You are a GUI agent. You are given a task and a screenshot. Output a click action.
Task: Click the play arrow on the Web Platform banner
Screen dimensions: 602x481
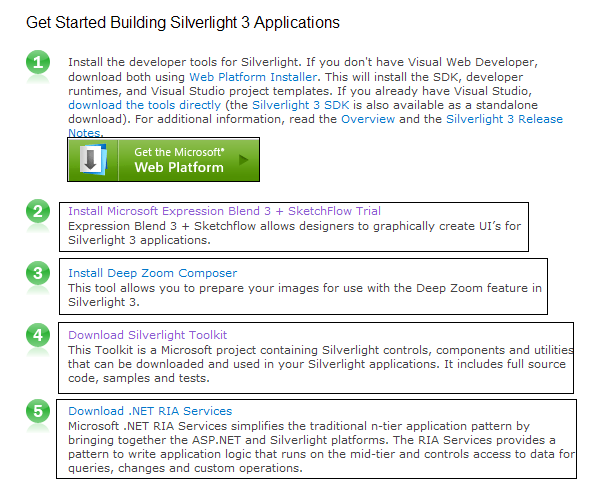point(243,160)
